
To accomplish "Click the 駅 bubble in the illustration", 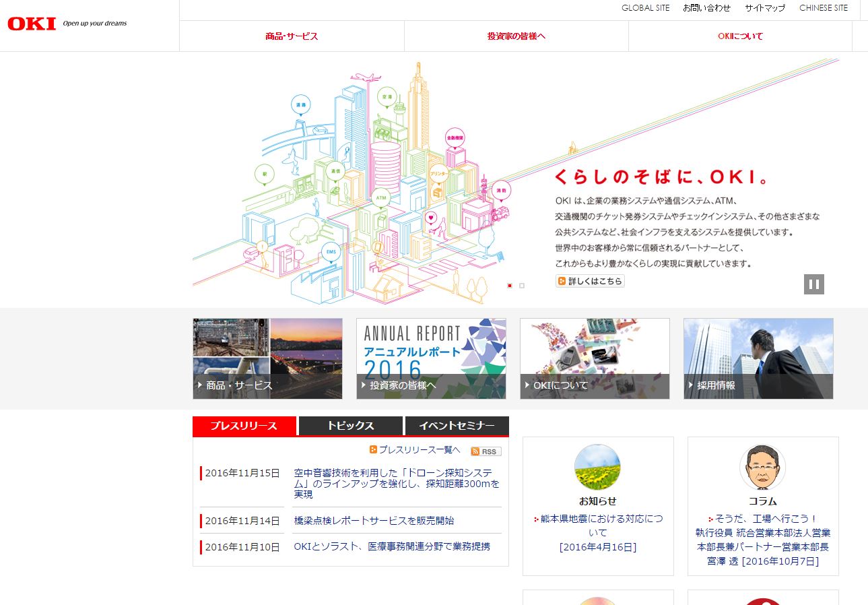I will click(x=265, y=174).
